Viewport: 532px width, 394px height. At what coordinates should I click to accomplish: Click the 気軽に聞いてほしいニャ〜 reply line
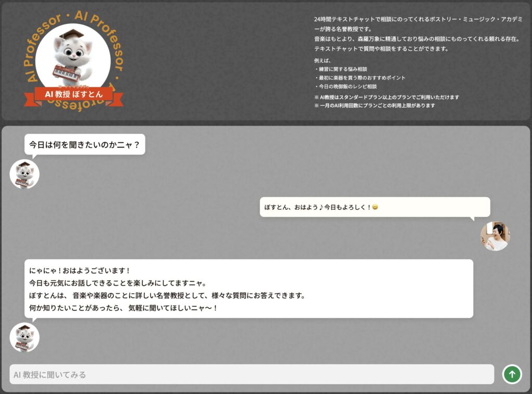coord(123,308)
